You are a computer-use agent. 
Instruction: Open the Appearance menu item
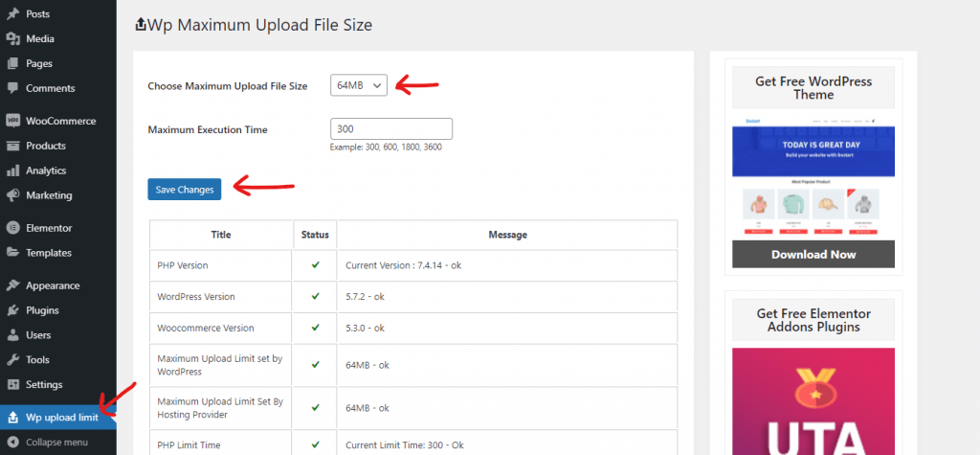[58, 286]
